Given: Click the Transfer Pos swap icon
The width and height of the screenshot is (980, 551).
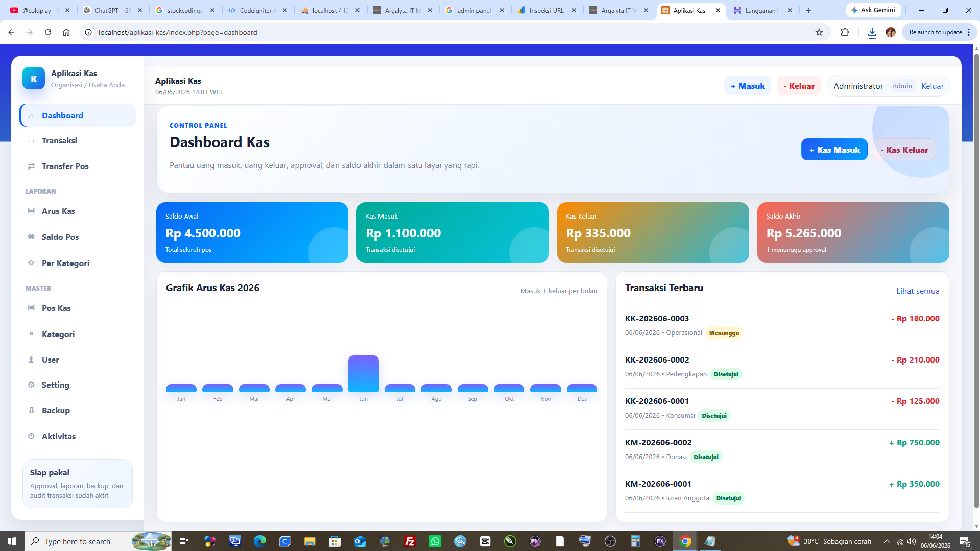Looking at the screenshot, I should tap(31, 166).
